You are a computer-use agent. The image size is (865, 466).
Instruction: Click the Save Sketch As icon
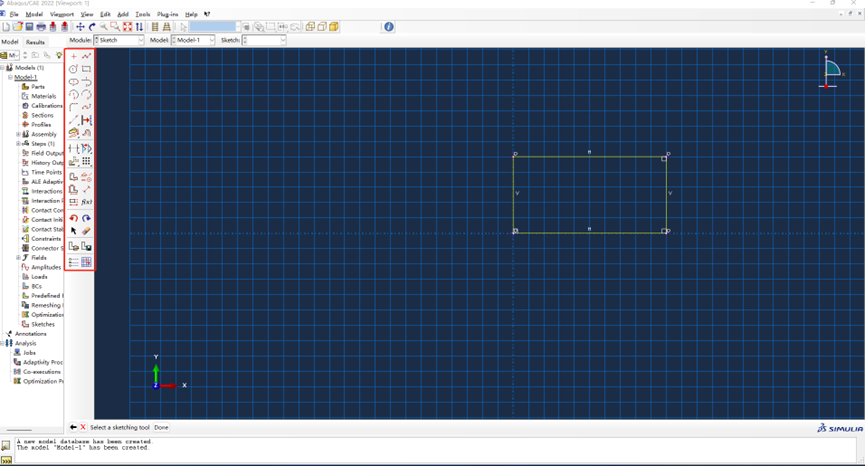[87, 247]
